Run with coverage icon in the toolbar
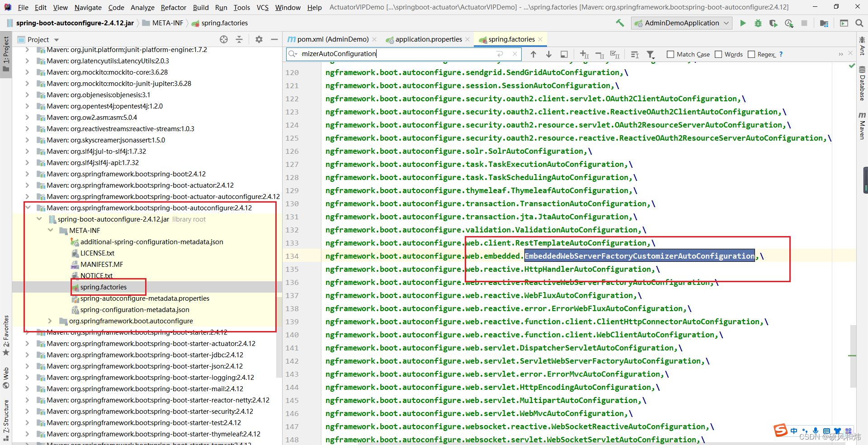 (x=774, y=23)
